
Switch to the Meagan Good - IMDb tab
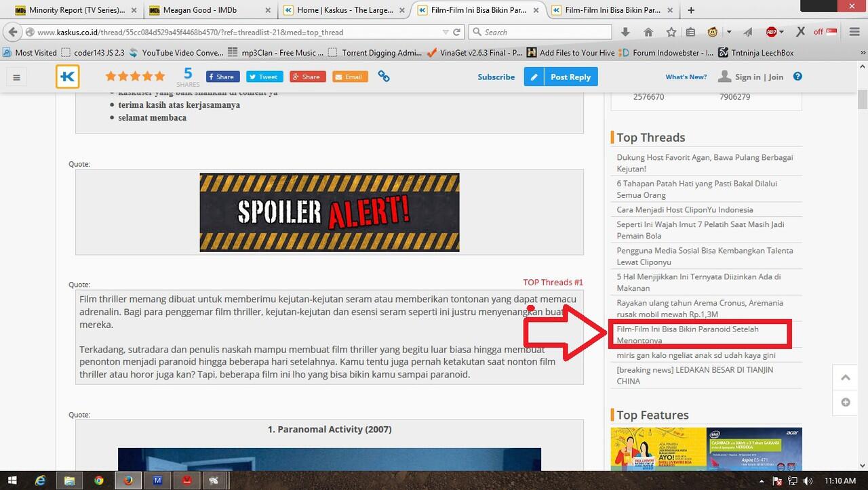coord(209,10)
